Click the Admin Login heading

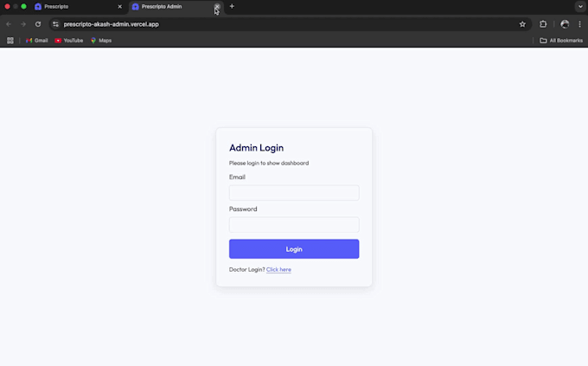[x=257, y=148]
